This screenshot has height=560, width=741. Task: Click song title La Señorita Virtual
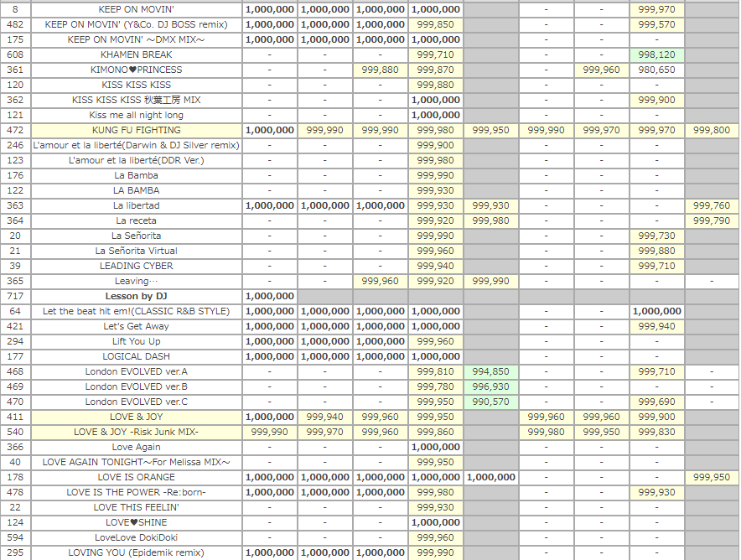click(x=136, y=251)
